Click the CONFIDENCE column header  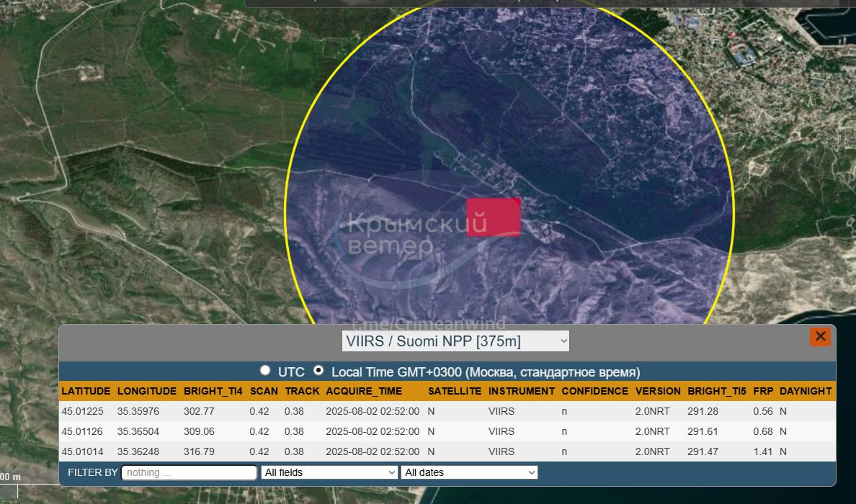click(x=594, y=391)
